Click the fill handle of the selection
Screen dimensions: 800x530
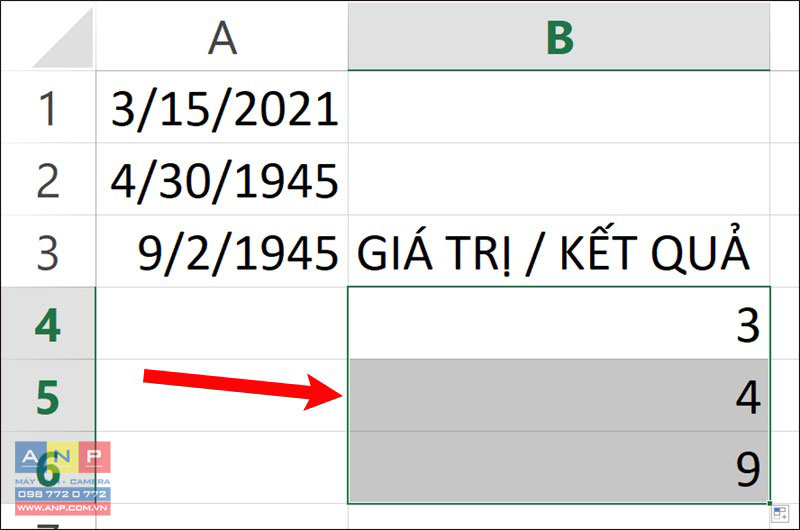coord(770,503)
